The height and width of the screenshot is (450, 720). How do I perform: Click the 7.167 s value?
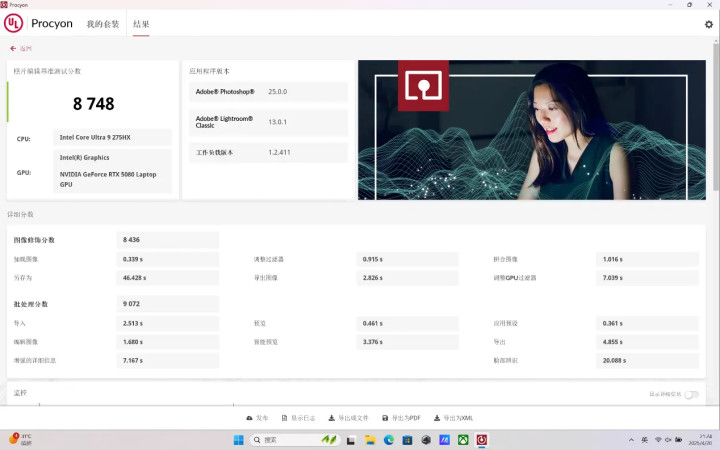tap(133, 360)
